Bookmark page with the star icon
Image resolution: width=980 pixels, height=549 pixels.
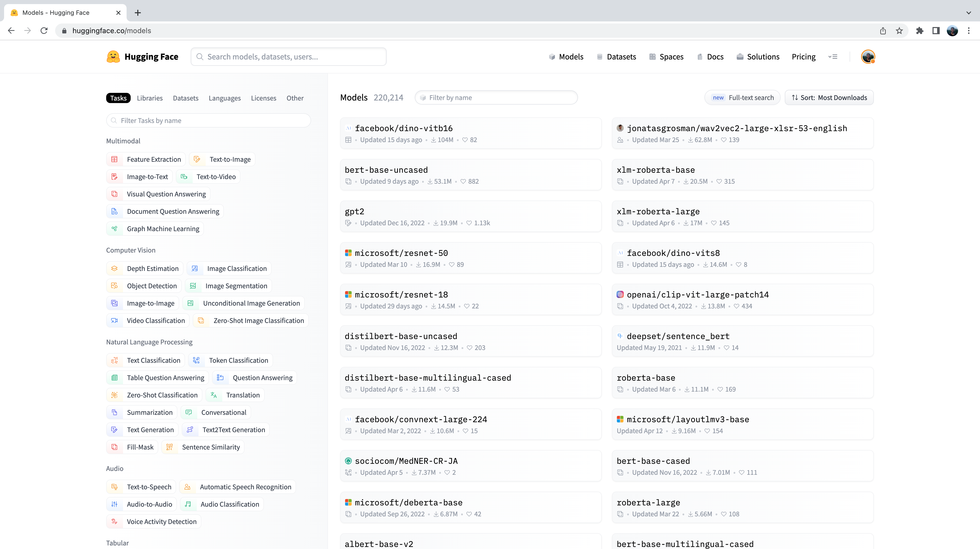[x=899, y=31]
